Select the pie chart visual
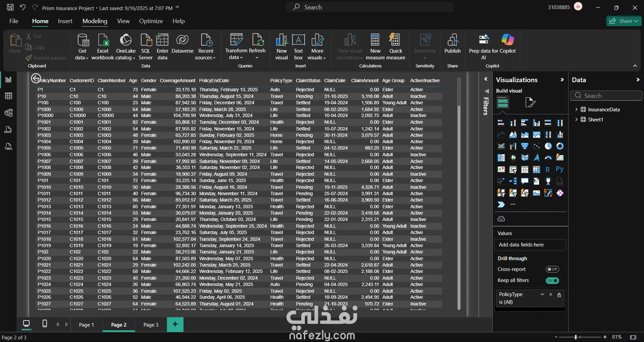This screenshot has height=342, width=644. (548, 146)
